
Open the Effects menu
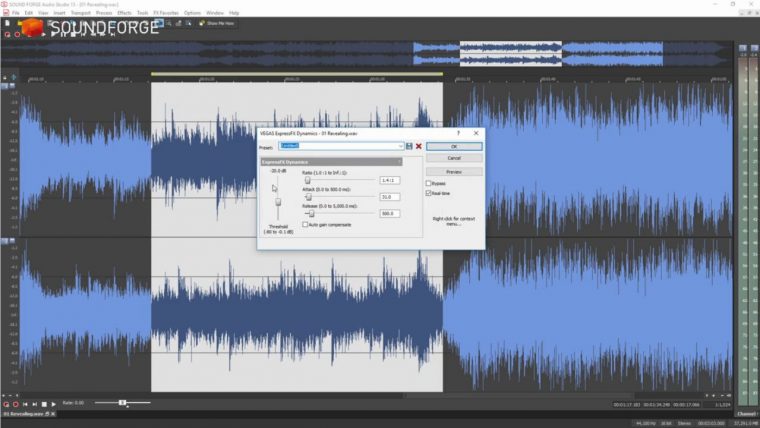click(x=124, y=13)
